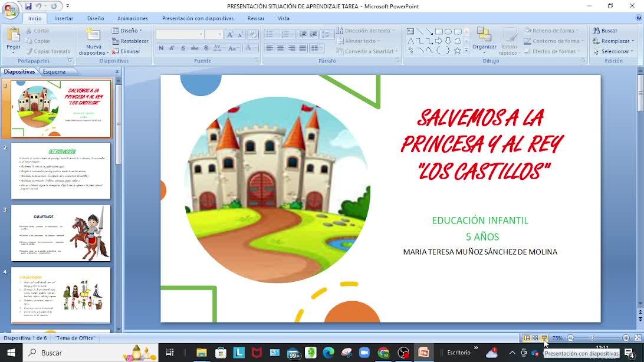Switch to the Esquema pane tab
This screenshot has height=362, width=644.
click(x=54, y=72)
